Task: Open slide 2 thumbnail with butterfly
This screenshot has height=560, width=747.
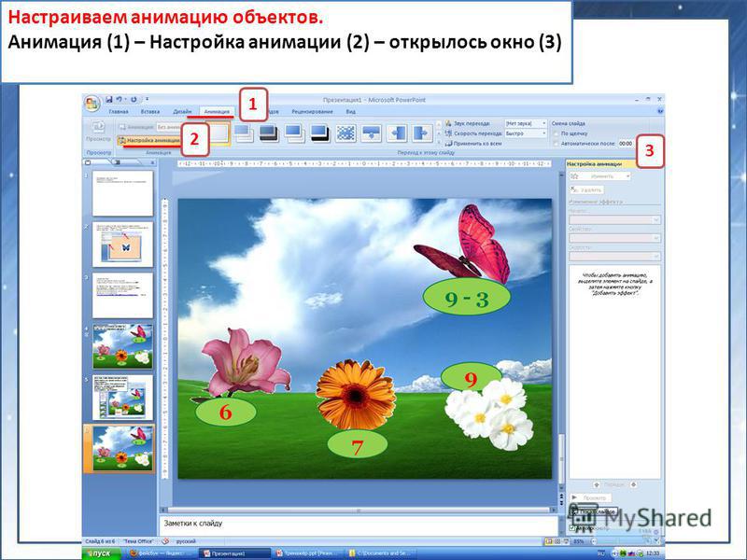Action: coord(122,245)
